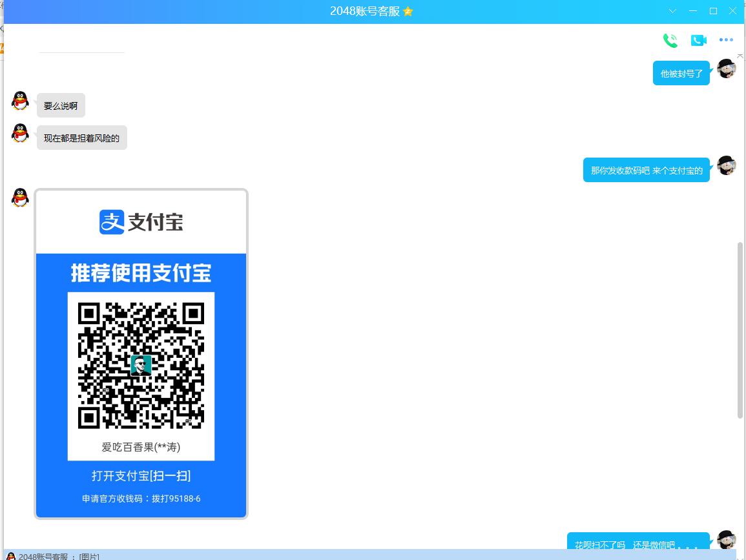
Task: Select the 要么说啊 message bubble
Action: 61,106
